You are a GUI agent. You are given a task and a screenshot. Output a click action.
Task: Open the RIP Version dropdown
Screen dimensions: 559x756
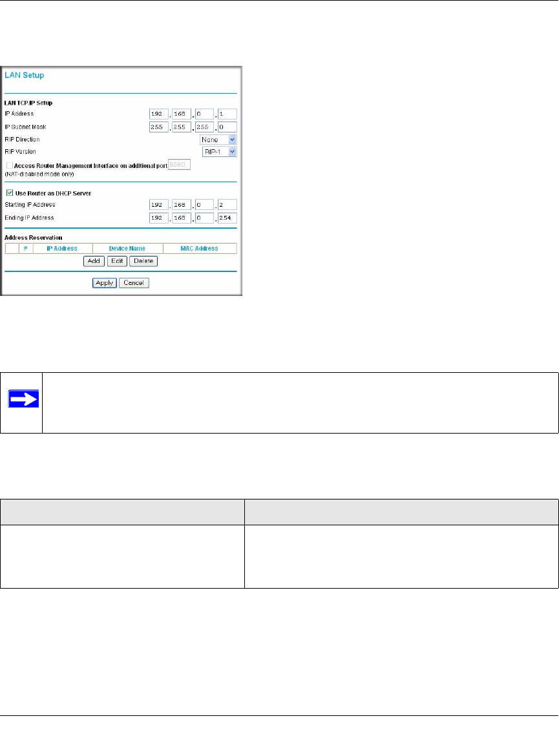(220, 152)
